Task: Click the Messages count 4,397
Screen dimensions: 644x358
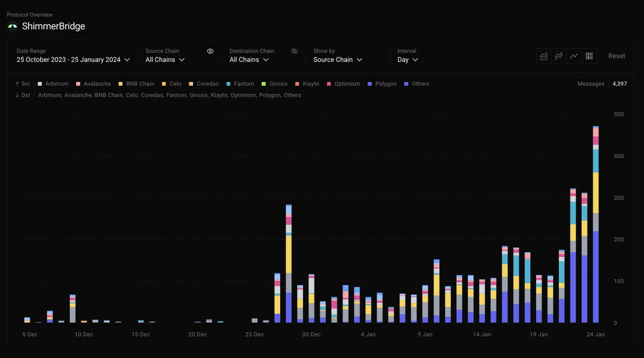Action: click(619, 84)
